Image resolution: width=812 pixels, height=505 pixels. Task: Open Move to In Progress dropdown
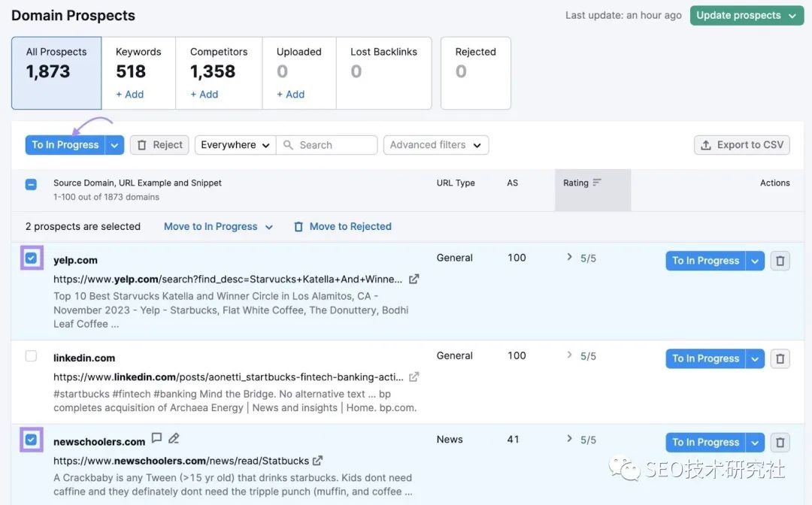coord(218,227)
